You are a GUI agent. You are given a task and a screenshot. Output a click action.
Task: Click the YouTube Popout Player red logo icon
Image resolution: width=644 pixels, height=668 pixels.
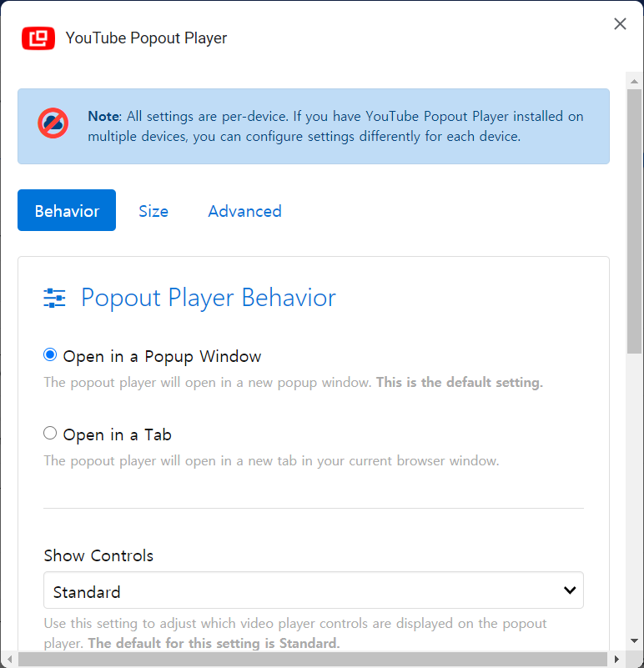click(x=38, y=38)
